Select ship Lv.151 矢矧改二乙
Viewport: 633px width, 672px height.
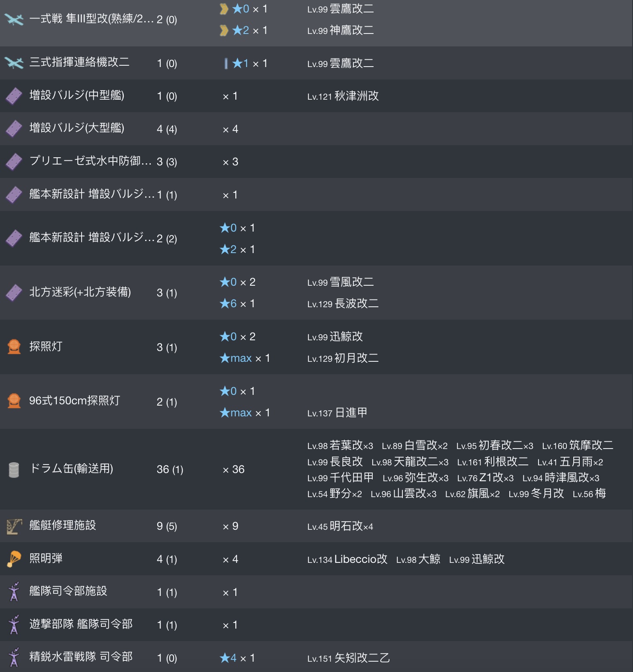coord(349,658)
